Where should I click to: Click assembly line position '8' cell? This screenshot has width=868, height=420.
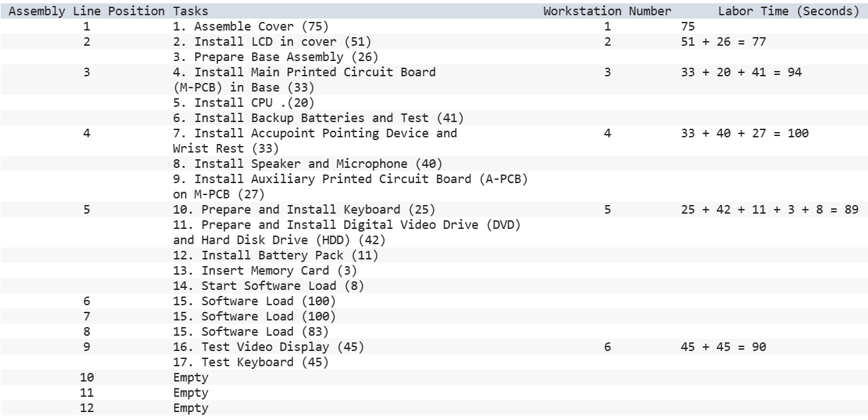pyautogui.click(x=87, y=332)
